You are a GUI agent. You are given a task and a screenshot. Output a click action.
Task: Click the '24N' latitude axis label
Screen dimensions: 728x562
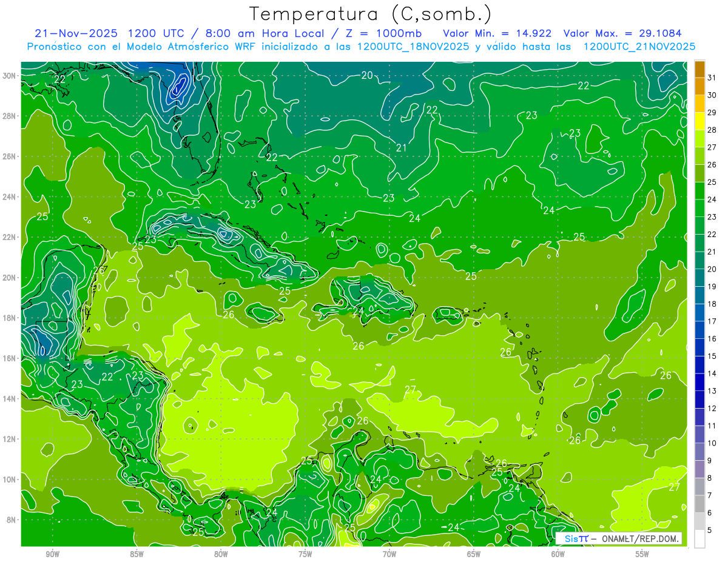point(10,197)
